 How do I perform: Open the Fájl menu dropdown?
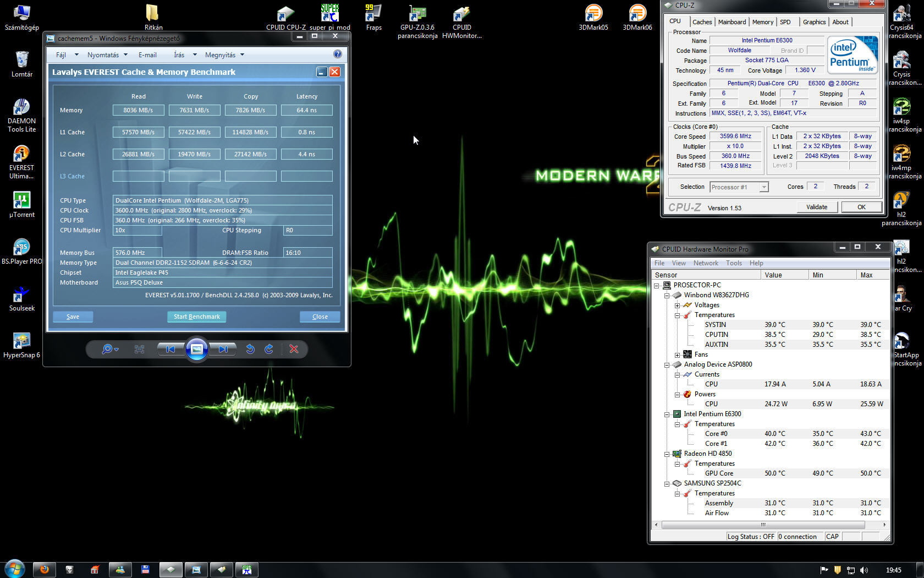point(67,54)
